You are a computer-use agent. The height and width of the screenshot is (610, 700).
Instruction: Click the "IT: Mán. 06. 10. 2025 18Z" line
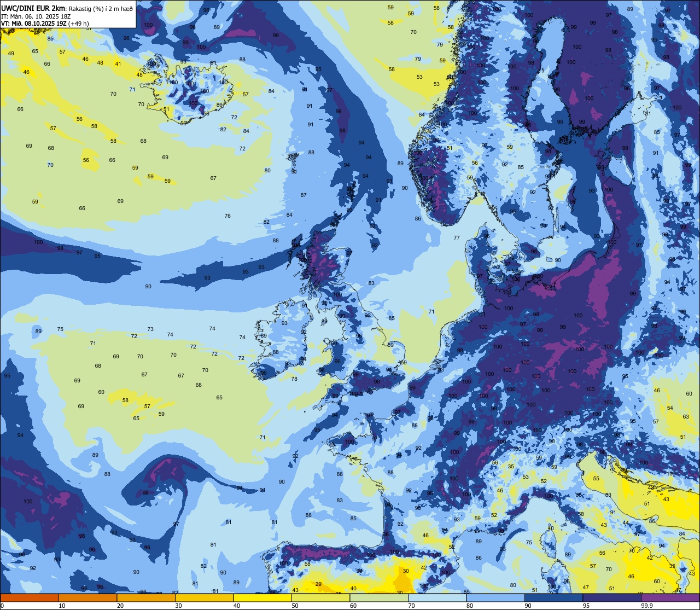click(x=36, y=16)
